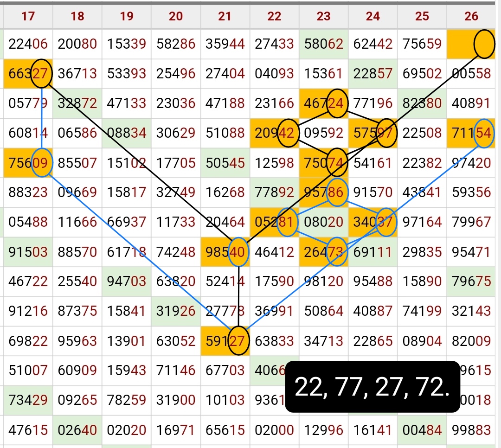Image resolution: width=501 pixels, height=448 pixels.
Task: Click the cell containing 74199
Action: tap(422, 312)
